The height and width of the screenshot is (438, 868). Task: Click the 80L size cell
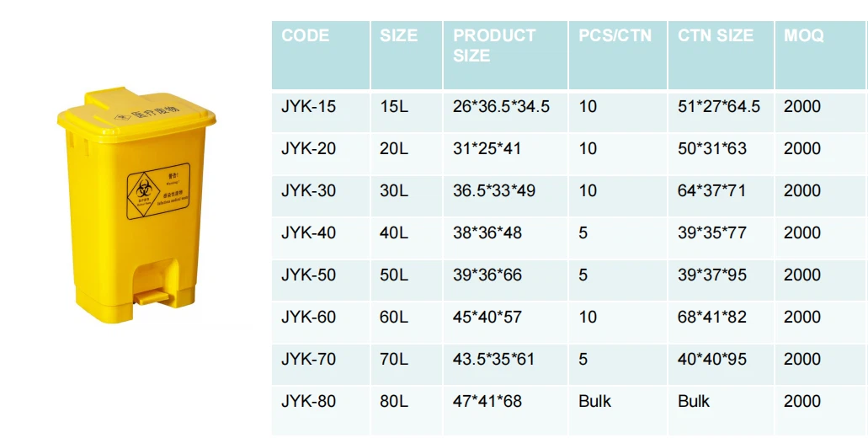[x=394, y=402]
